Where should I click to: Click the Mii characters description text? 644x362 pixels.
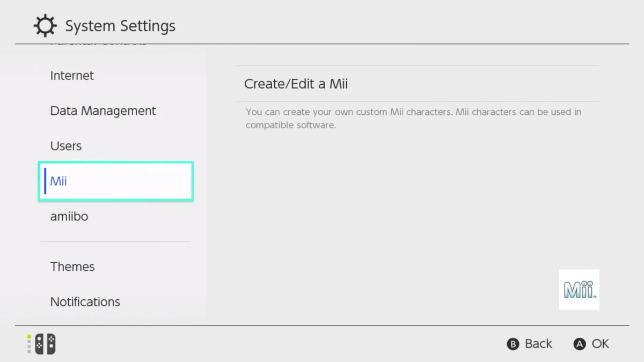[413, 118]
